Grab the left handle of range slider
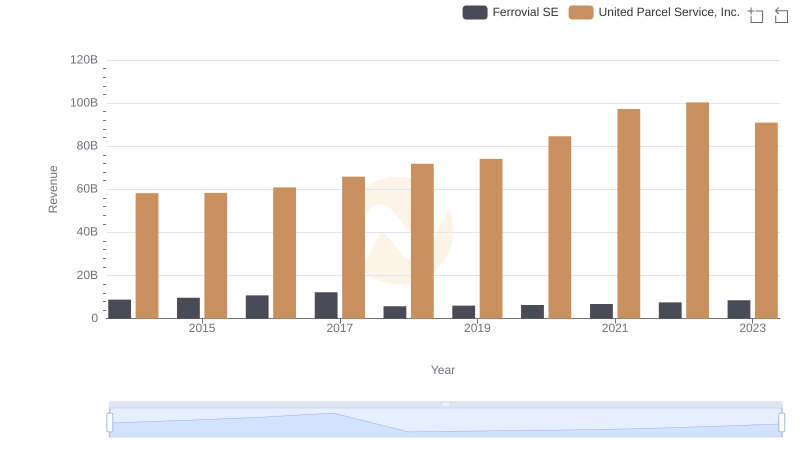This screenshot has height=461, width=800. tap(110, 423)
